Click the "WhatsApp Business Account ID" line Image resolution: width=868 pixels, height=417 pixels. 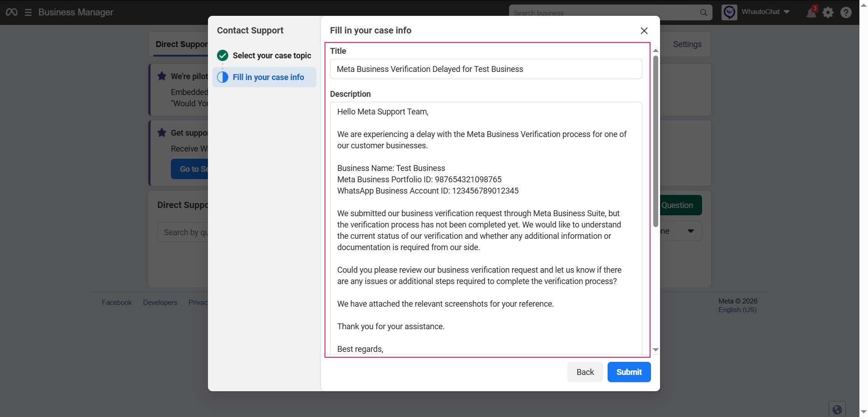coord(428,191)
